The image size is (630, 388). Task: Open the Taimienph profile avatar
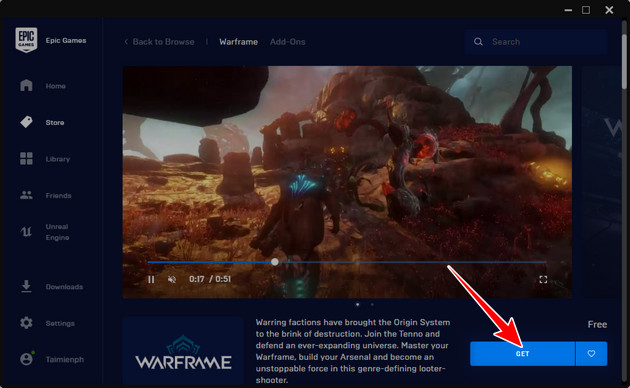click(27, 359)
